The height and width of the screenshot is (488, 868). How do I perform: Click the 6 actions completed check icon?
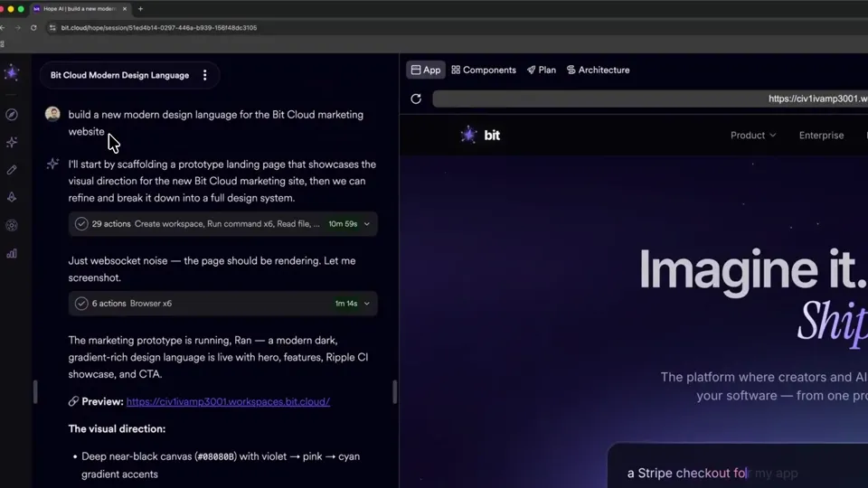(81, 304)
